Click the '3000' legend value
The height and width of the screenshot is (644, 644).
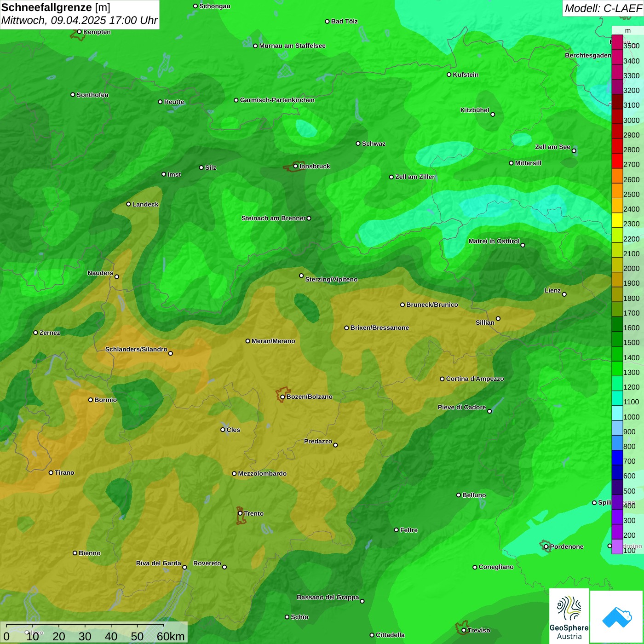pos(631,120)
